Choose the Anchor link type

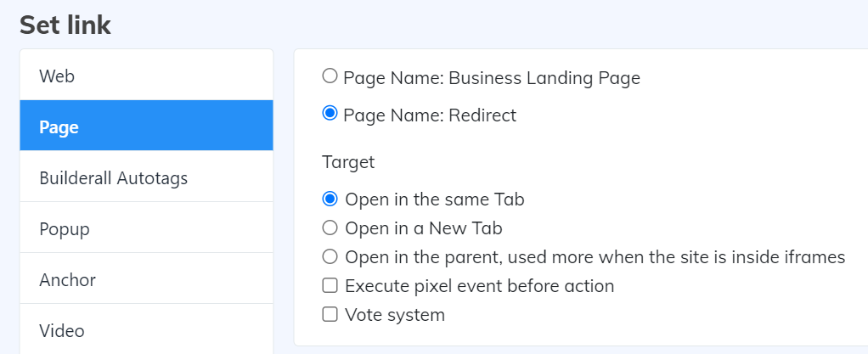click(146, 279)
